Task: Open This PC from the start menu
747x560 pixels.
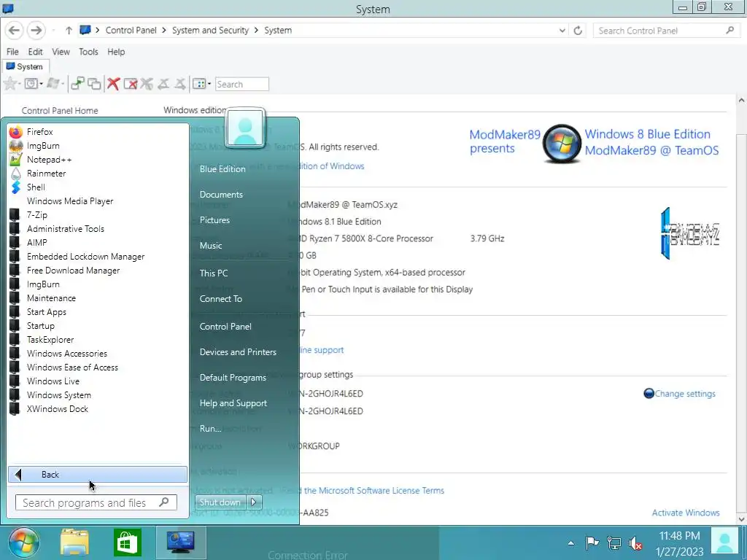Action: (x=214, y=273)
